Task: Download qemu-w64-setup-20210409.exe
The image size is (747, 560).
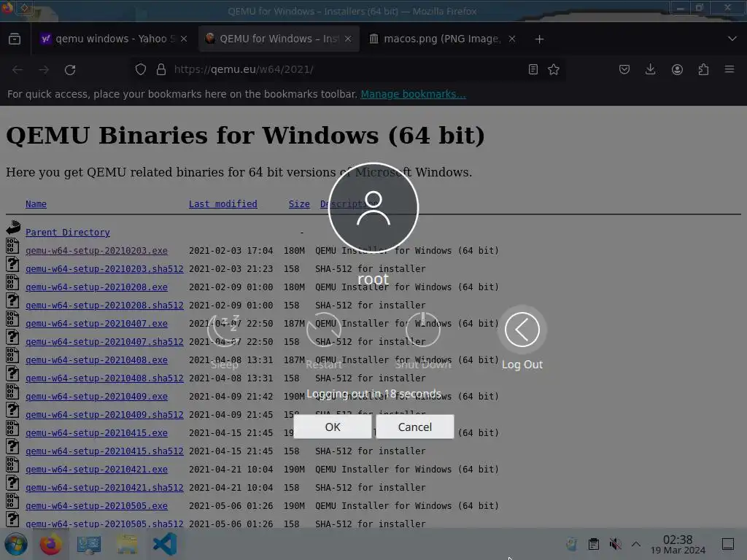Action: pos(97,396)
